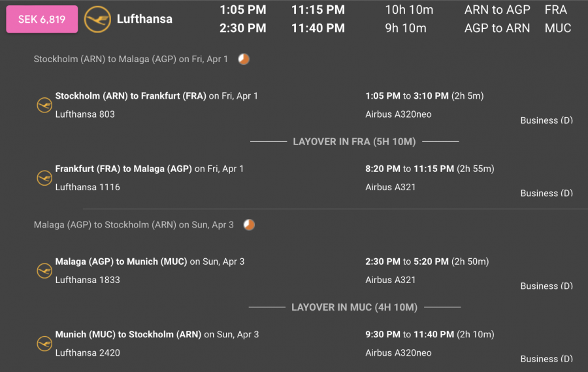The width and height of the screenshot is (588, 372).
Task: Select the 11:15 PM arrival time in header
Action: point(318,10)
